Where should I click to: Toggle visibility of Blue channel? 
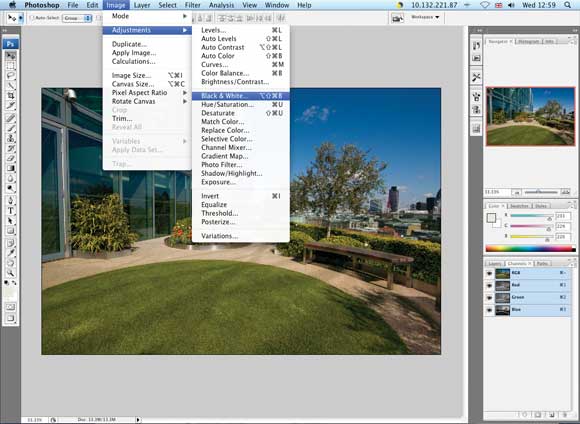coord(489,310)
